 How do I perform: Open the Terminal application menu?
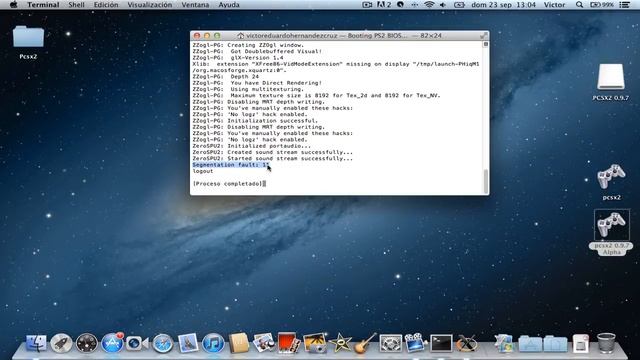pyautogui.click(x=43, y=5)
